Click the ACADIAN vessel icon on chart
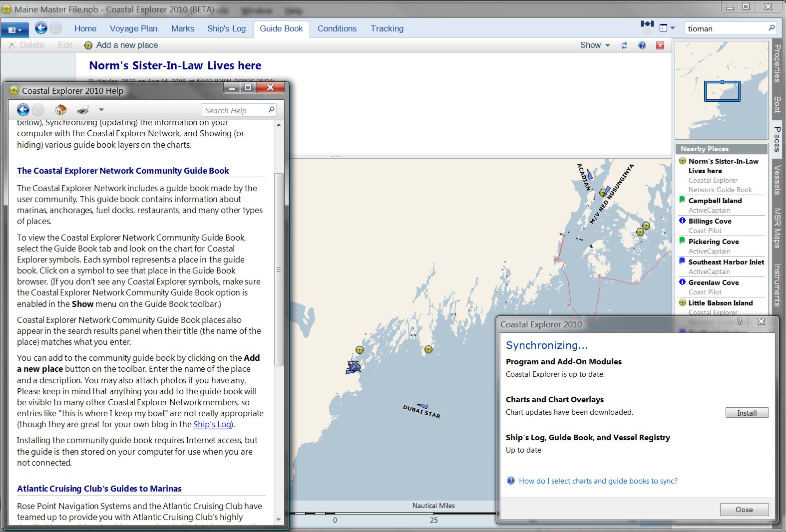The image size is (786, 532). click(590, 174)
